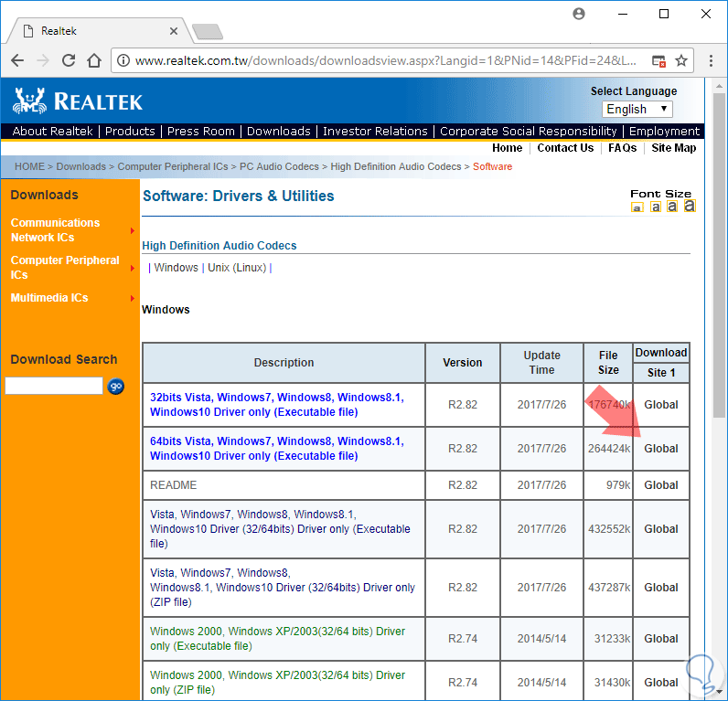Viewport: 728px width, 701px height.
Task: Click HOME in the breadcrumb trail
Action: point(29,166)
